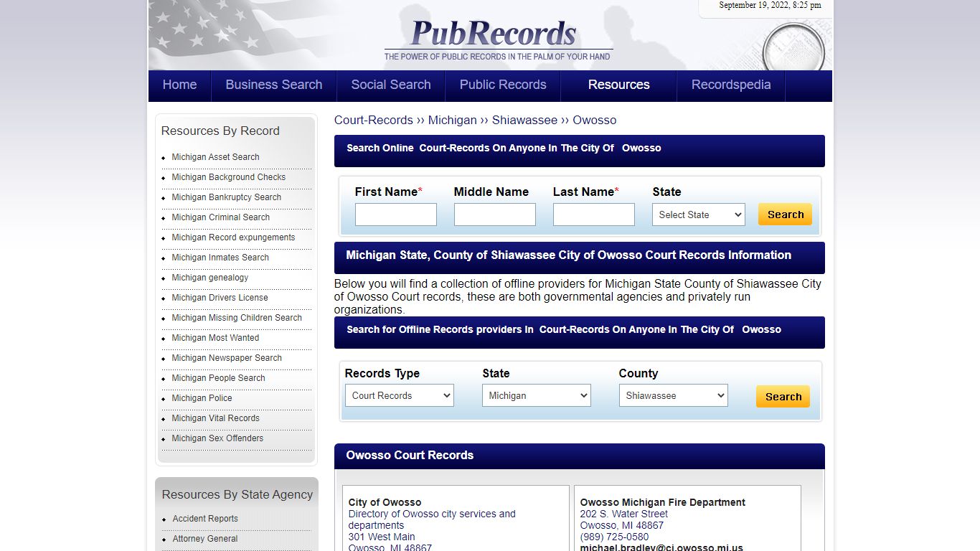This screenshot has height=551, width=980.
Task: Click 202 S. Water Street address link
Action: [624, 514]
